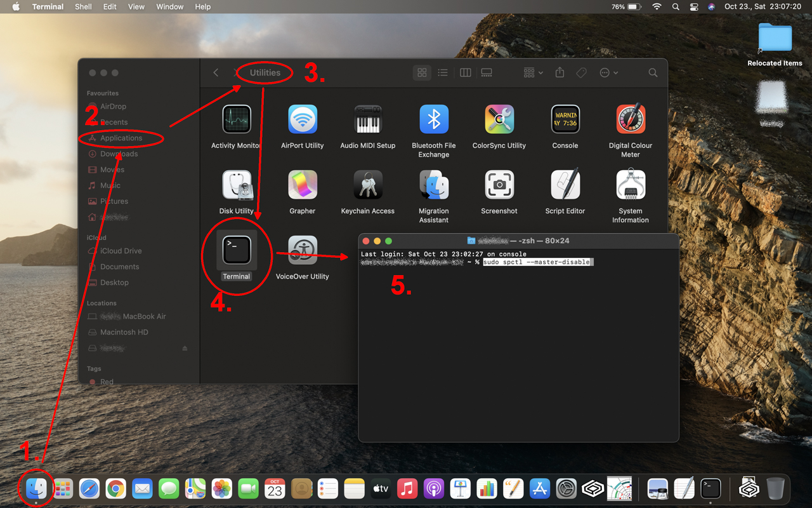
Task: Select the Keychain Access app icon
Action: point(368,185)
